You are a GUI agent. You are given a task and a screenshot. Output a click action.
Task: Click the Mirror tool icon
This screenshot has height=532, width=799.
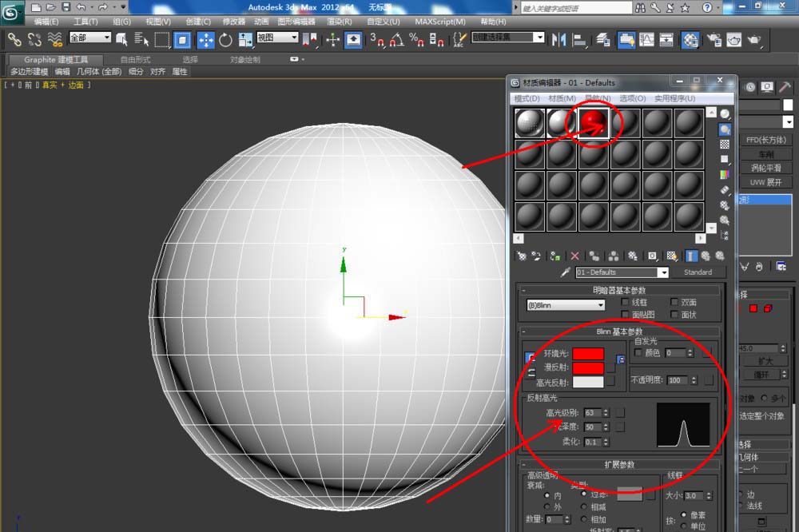click(x=559, y=40)
